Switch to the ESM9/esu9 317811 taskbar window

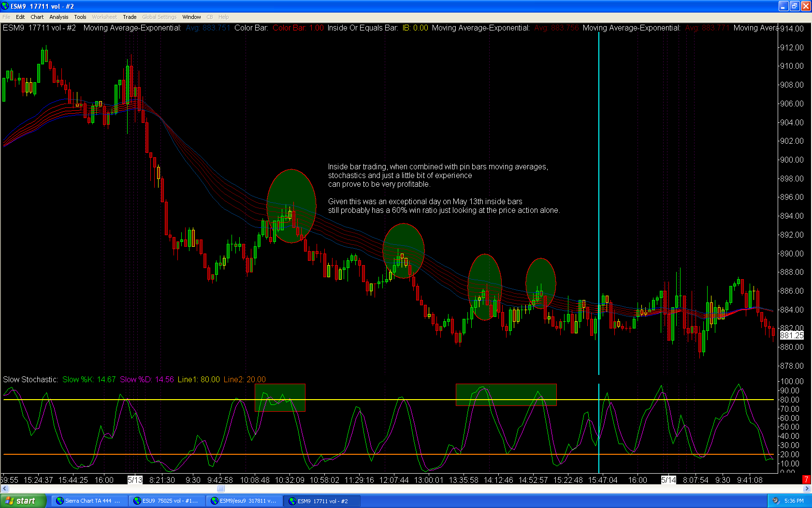[x=244, y=501]
